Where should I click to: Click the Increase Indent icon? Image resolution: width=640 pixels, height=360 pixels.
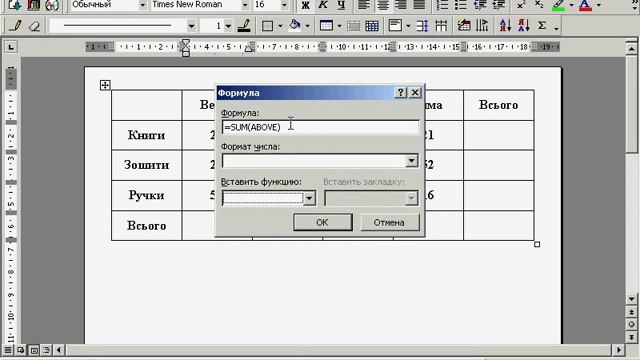tap(498, 5)
